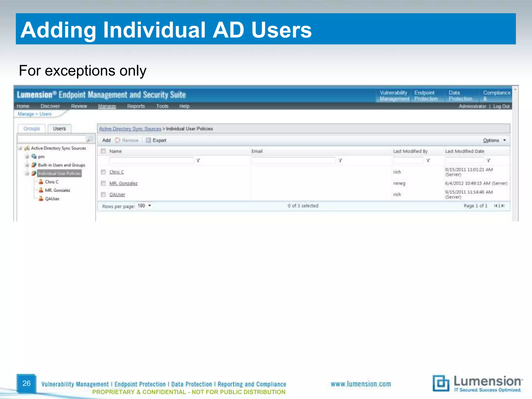Select Individual User Policies in the tree
532x399 pixels.
[59, 173]
